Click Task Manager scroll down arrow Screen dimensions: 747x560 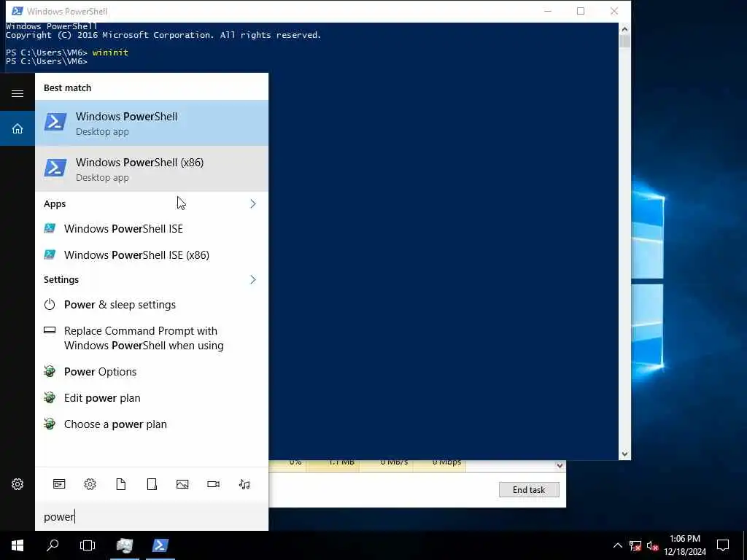(560, 466)
